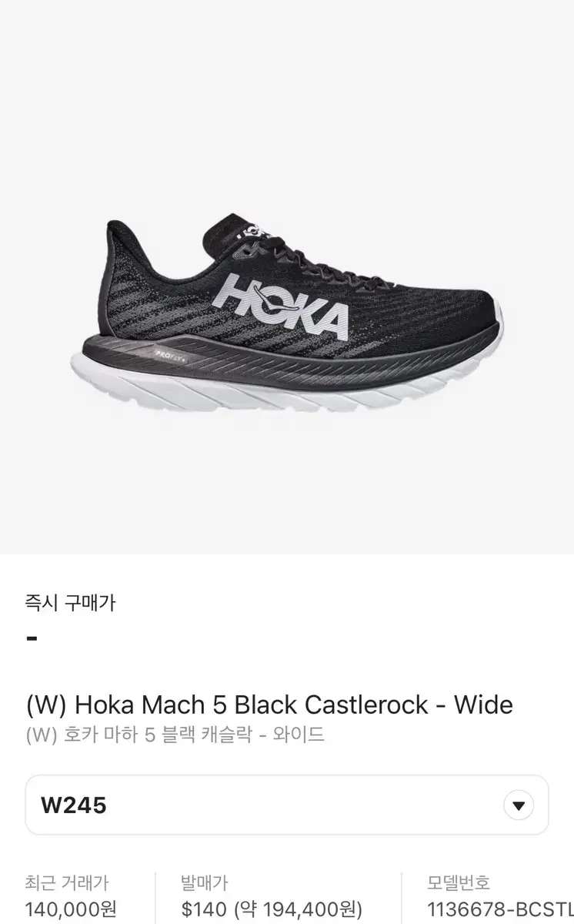The image size is (574, 924).
Task: Tap the 발매가 heading
Action: tap(204, 883)
